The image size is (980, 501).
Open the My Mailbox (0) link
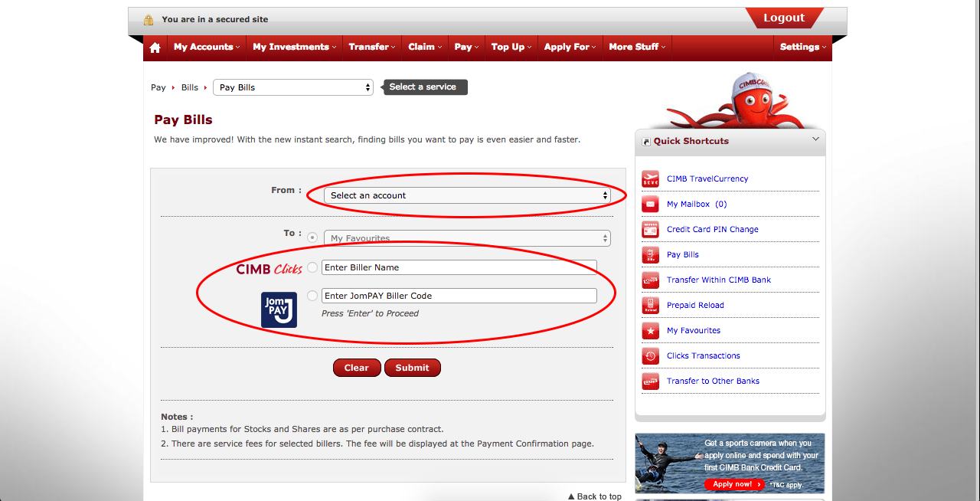(697, 204)
